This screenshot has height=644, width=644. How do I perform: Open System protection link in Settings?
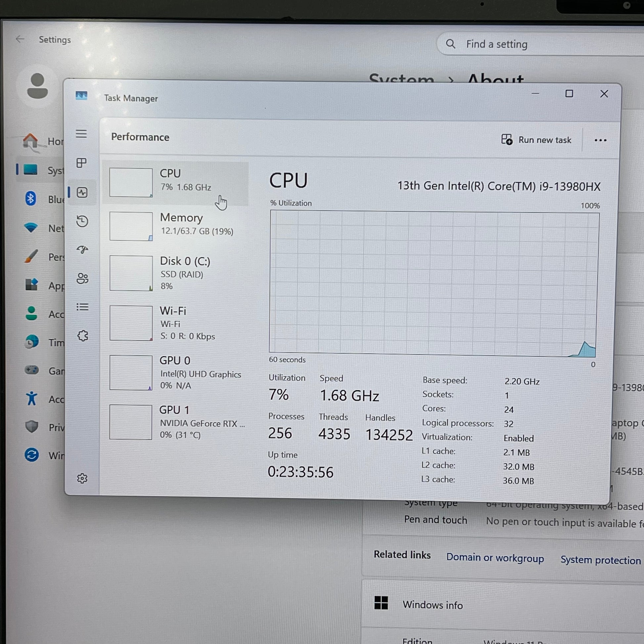coord(600,560)
